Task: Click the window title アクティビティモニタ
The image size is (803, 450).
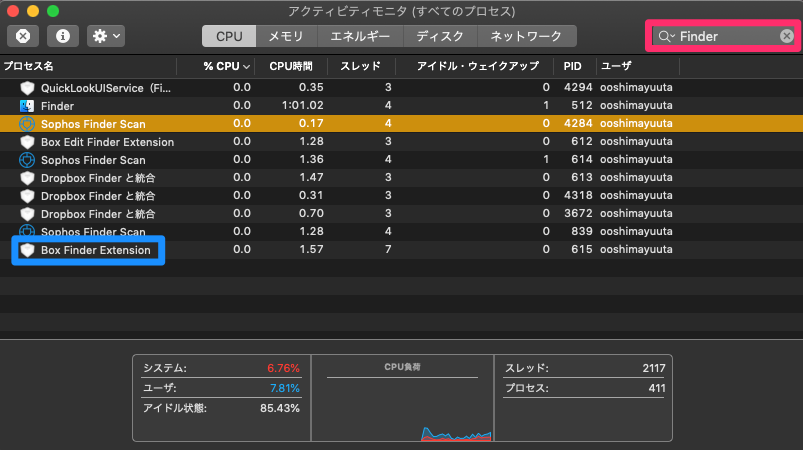Action: coord(402,11)
